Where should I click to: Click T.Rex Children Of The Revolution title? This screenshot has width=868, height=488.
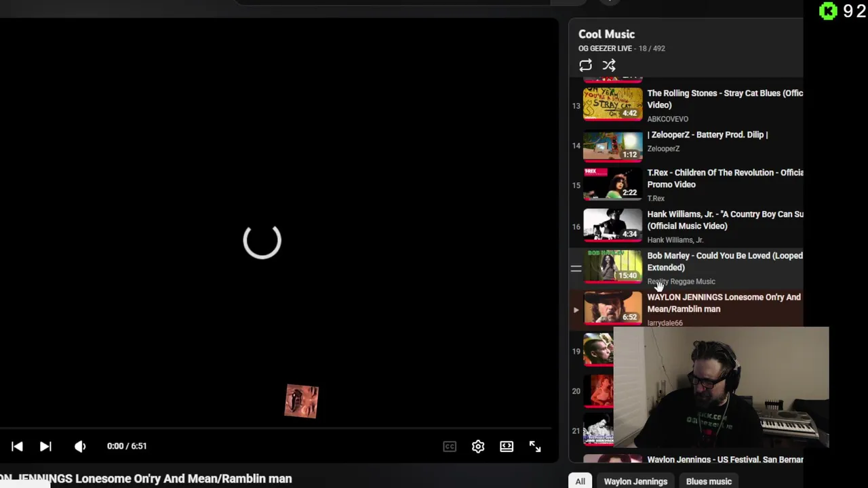coord(725,178)
